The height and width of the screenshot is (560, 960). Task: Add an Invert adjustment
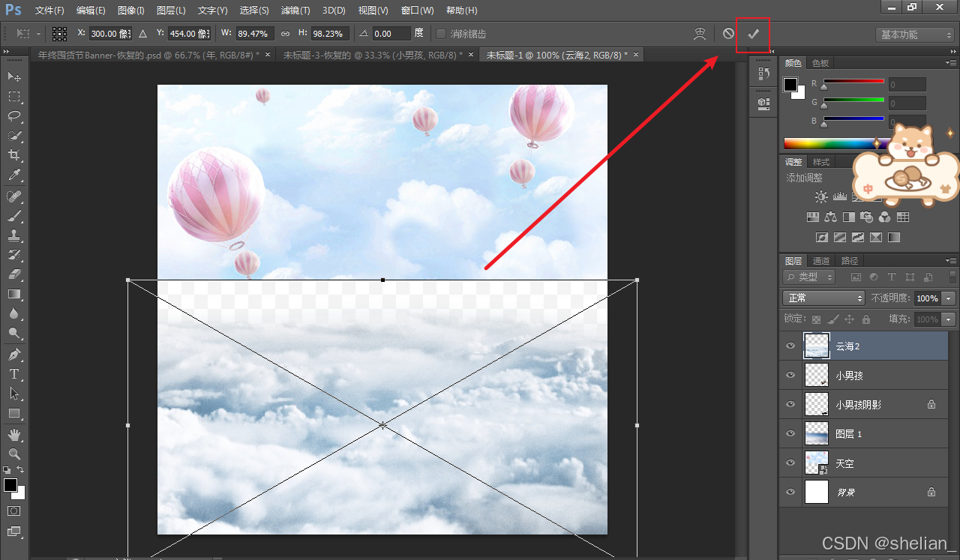click(821, 238)
